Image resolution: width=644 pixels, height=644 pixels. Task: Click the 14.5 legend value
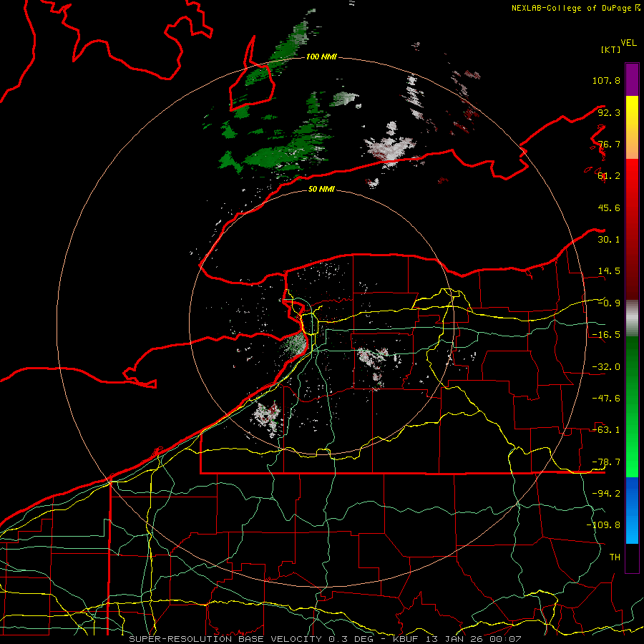point(609,271)
